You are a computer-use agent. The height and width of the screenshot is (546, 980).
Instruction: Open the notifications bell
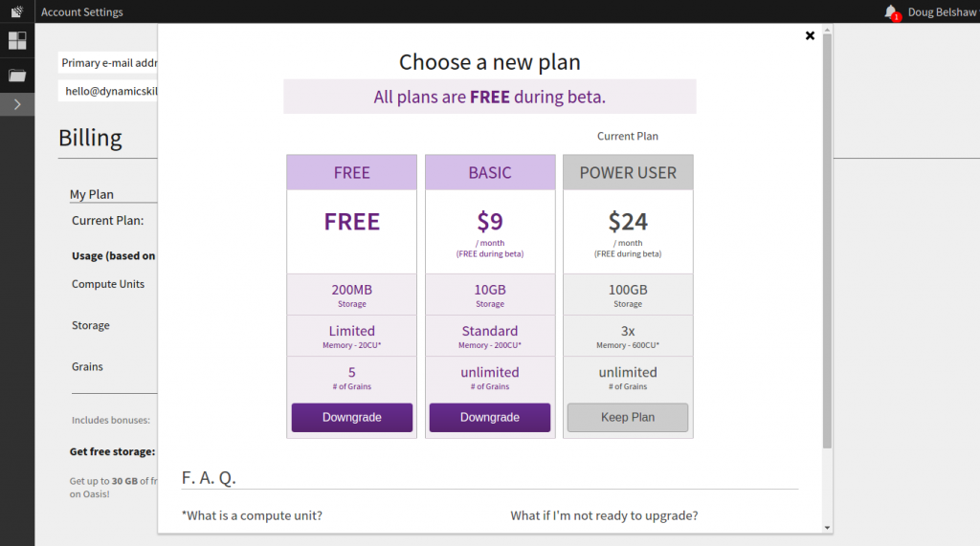click(x=891, y=11)
